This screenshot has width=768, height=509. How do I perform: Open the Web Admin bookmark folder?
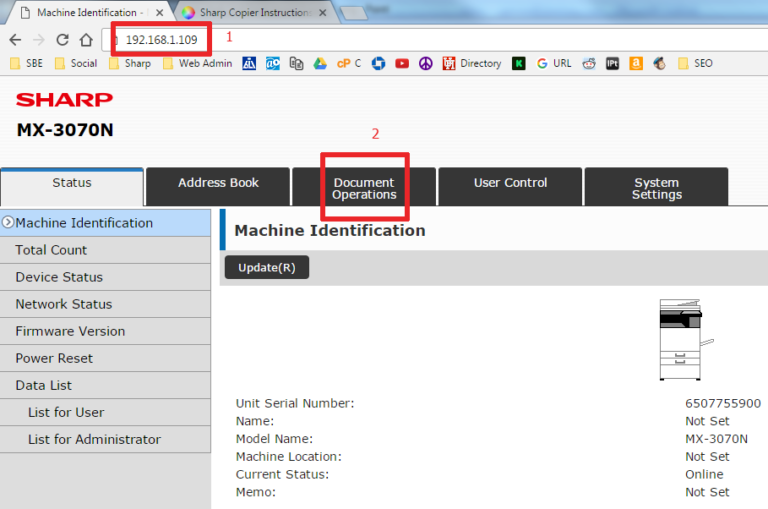(197, 63)
